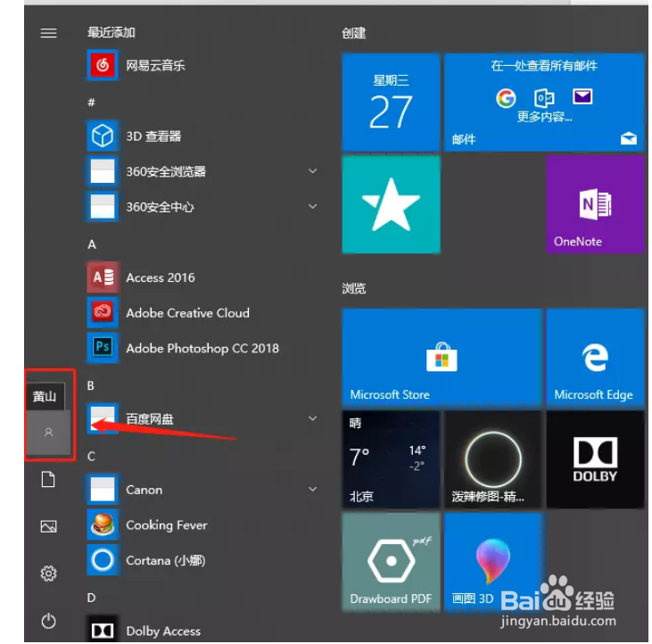Viewport: 652px width, 644px height.
Task: Expand the 360安全中心 folder chevron
Action: (313, 206)
